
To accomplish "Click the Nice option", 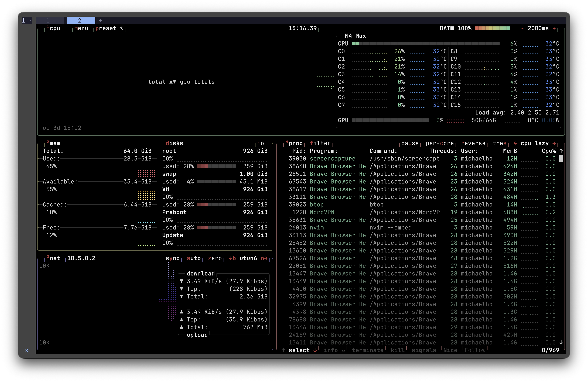I will (450, 350).
